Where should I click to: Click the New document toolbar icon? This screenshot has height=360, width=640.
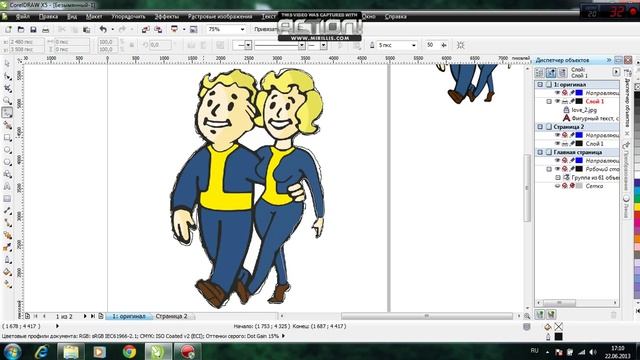coord(8,29)
